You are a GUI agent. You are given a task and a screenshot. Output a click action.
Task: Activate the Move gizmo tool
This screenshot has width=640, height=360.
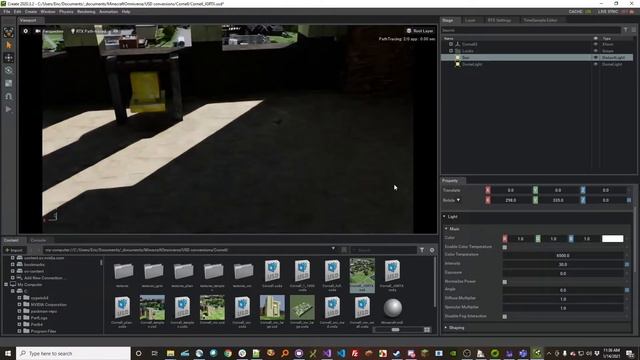click(x=9, y=58)
